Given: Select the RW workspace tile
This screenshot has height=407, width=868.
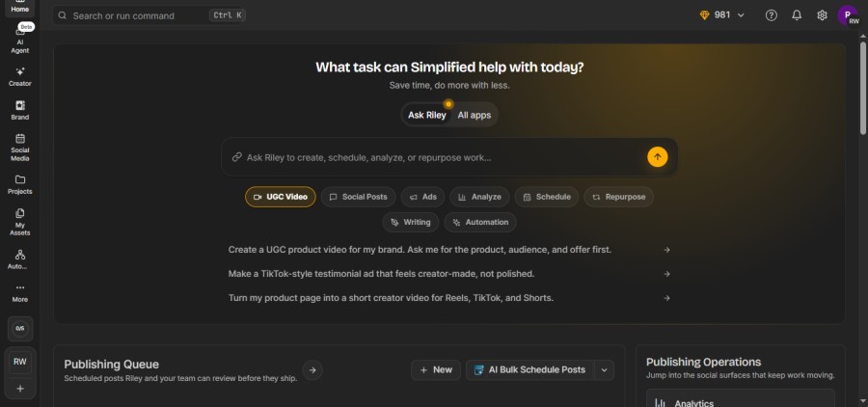Looking at the screenshot, I should pos(20,362).
